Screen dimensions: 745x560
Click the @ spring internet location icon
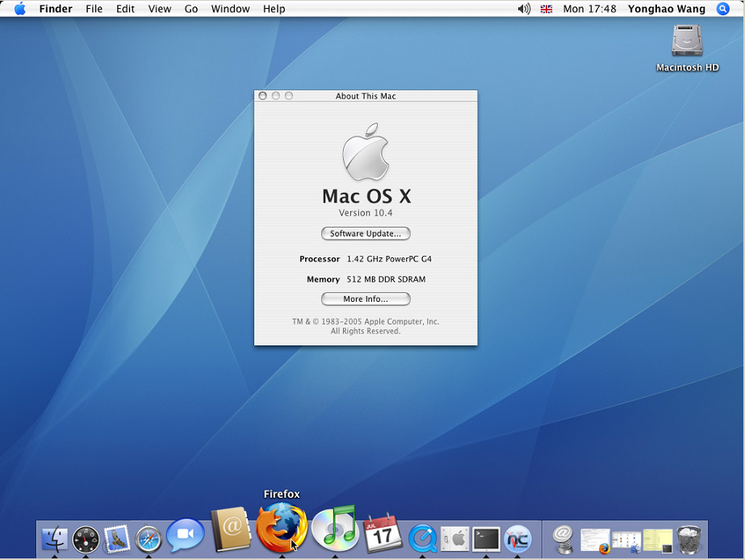563,540
